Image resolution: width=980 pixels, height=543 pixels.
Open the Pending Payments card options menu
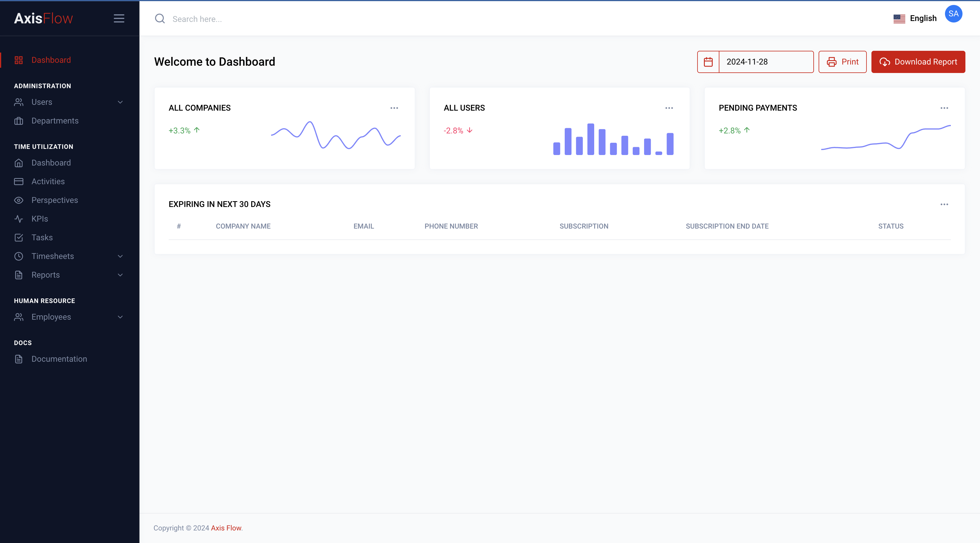tap(944, 108)
